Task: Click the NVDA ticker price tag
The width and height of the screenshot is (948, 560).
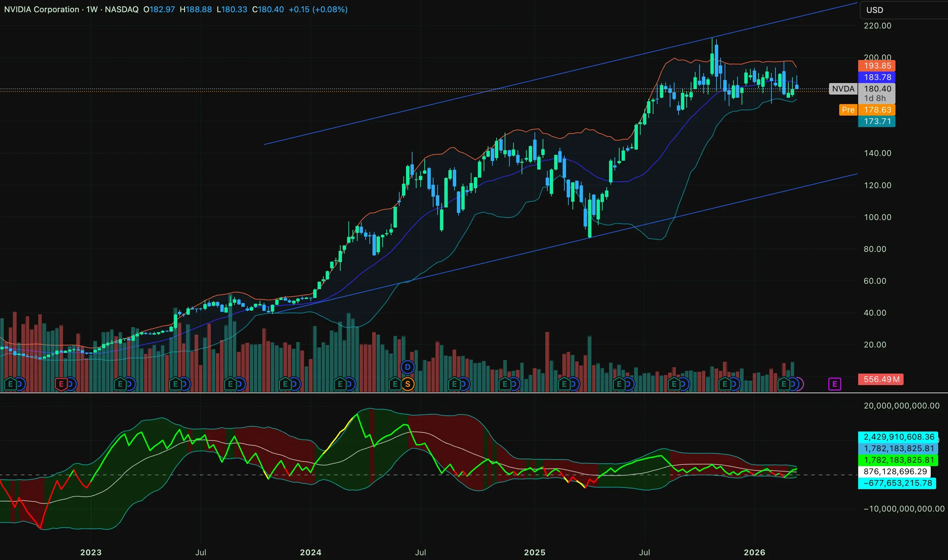Action: pyautogui.click(x=843, y=89)
